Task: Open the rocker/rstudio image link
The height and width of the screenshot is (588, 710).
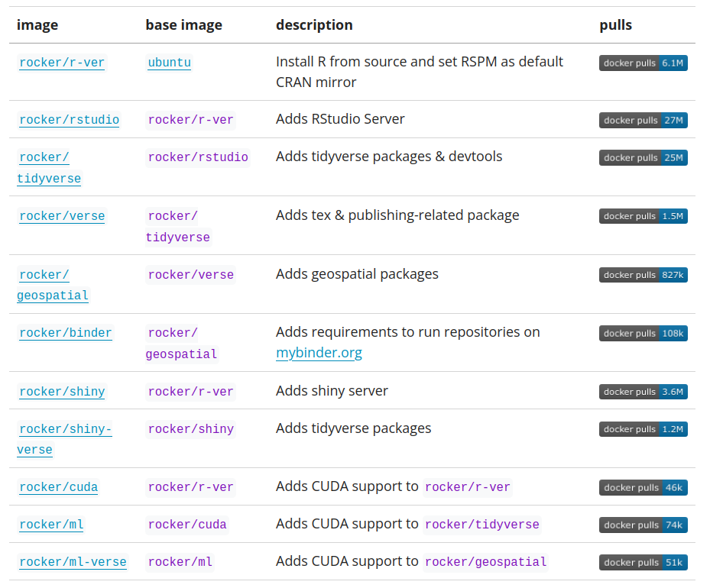Action: (x=69, y=120)
